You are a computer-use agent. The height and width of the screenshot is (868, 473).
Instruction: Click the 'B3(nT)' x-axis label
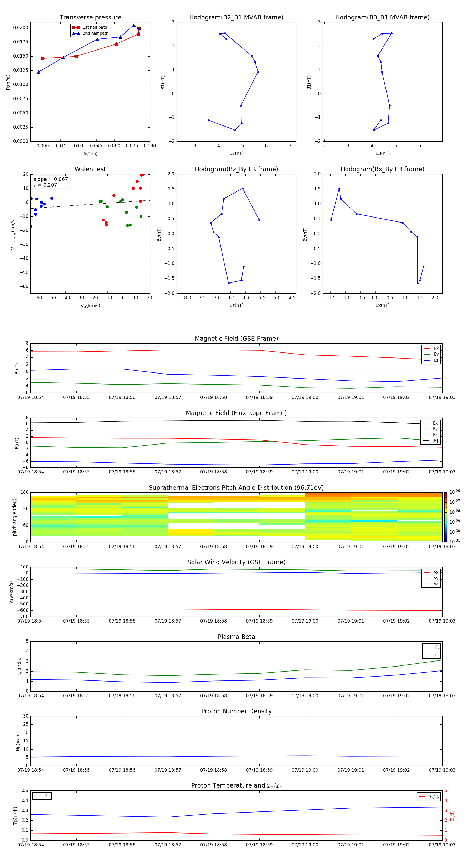coord(382,153)
